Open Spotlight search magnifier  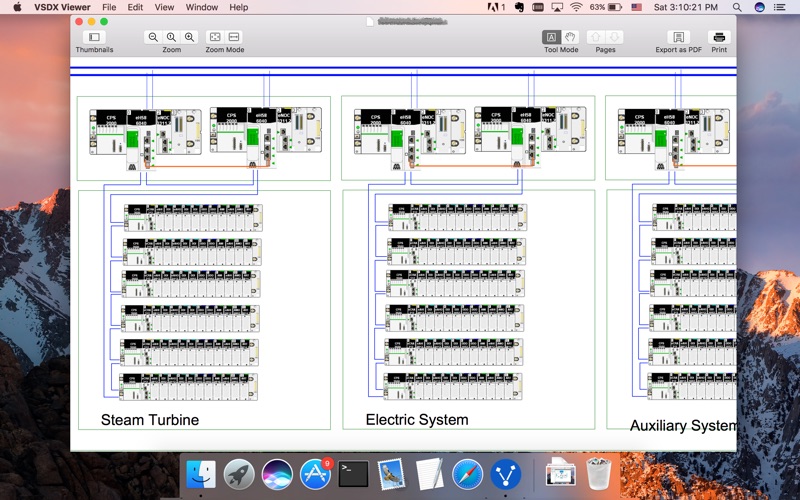pos(737,7)
